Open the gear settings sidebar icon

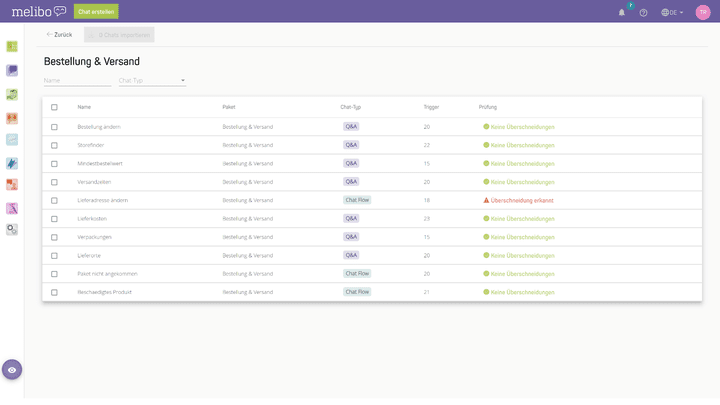[12, 229]
